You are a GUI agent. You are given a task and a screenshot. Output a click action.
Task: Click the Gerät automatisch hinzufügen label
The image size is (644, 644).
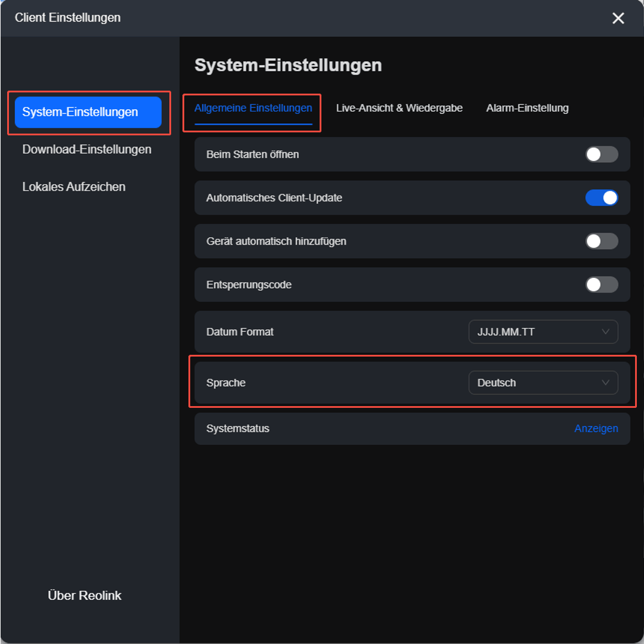(276, 241)
